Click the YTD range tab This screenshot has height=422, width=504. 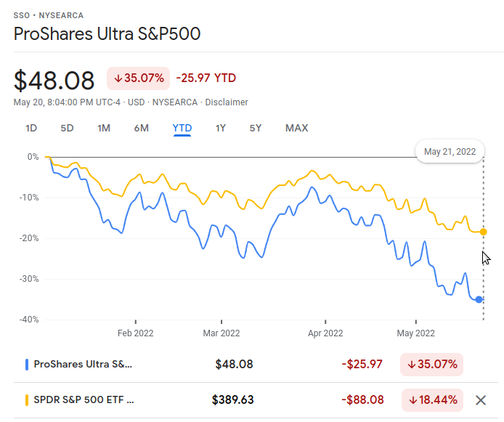(182, 129)
